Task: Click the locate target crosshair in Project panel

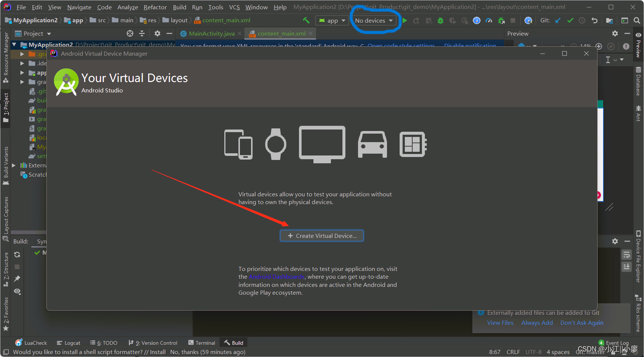Action: [x=130, y=33]
